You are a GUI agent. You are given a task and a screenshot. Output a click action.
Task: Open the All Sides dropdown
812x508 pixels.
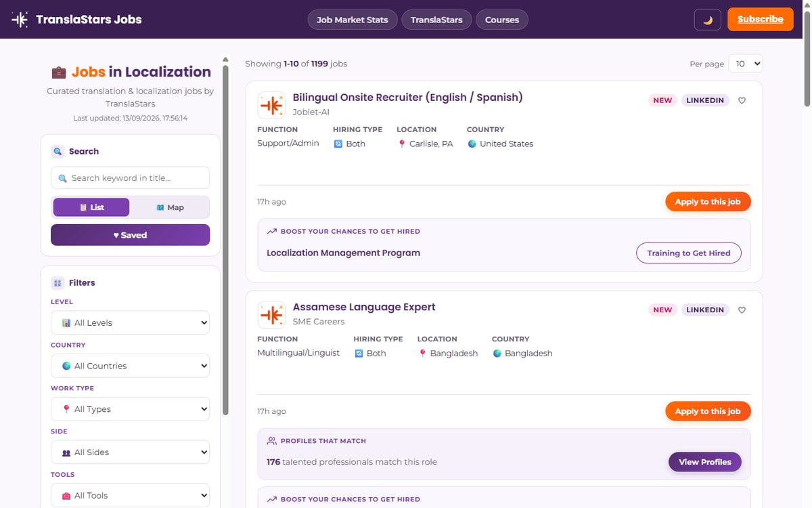[x=130, y=452]
